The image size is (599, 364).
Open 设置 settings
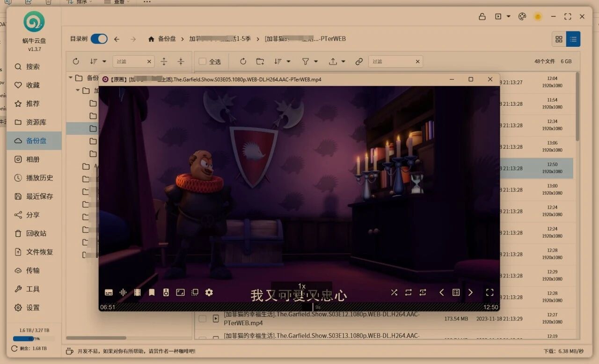pos(34,307)
